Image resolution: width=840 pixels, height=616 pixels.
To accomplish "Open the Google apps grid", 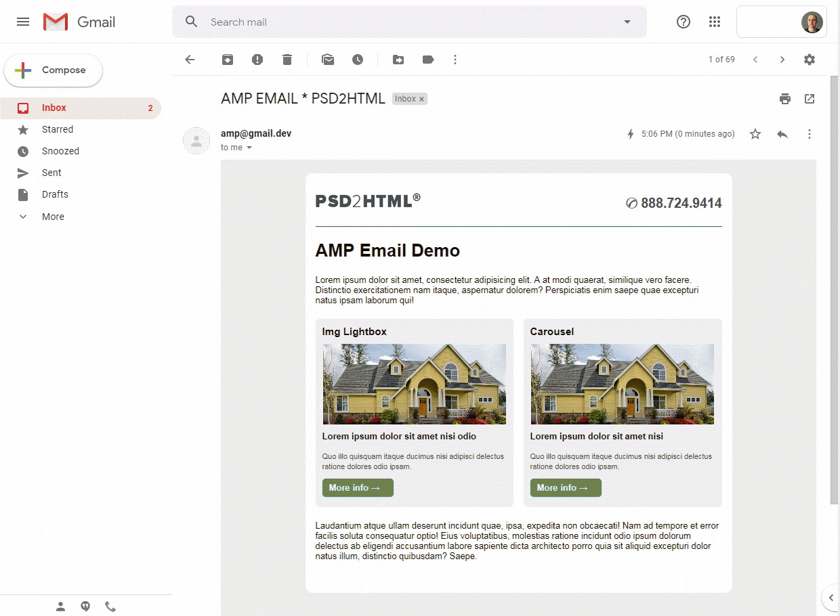I will click(715, 21).
